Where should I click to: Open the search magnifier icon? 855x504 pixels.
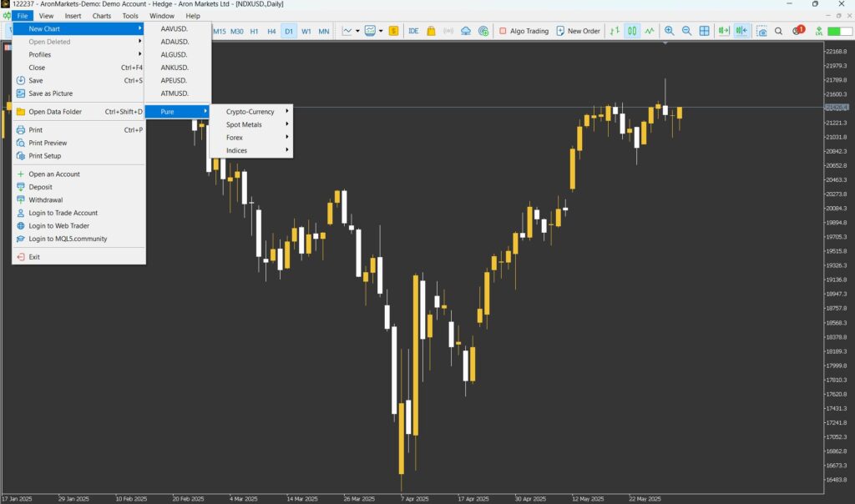(779, 31)
